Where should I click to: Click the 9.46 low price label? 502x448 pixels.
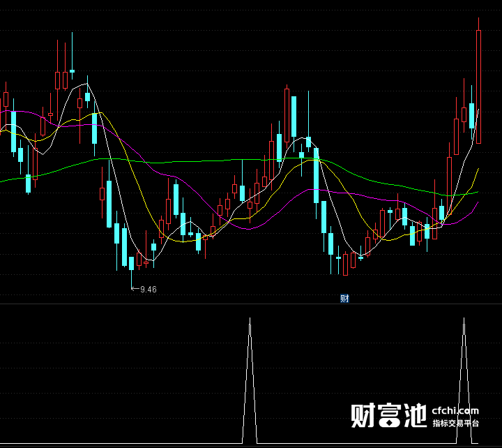coord(149,290)
